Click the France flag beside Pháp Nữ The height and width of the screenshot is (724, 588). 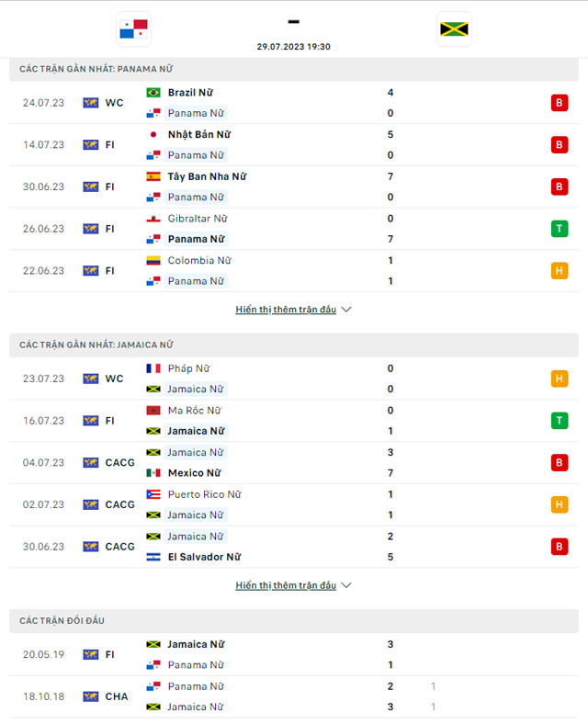pyautogui.click(x=153, y=368)
